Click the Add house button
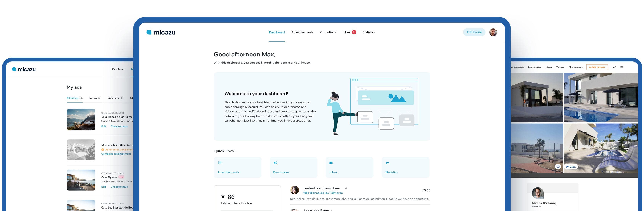 click(x=474, y=32)
